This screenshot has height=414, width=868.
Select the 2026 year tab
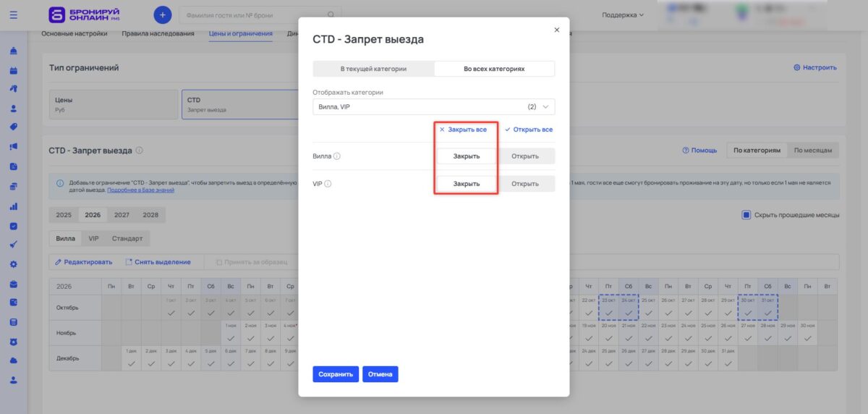[x=93, y=215]
